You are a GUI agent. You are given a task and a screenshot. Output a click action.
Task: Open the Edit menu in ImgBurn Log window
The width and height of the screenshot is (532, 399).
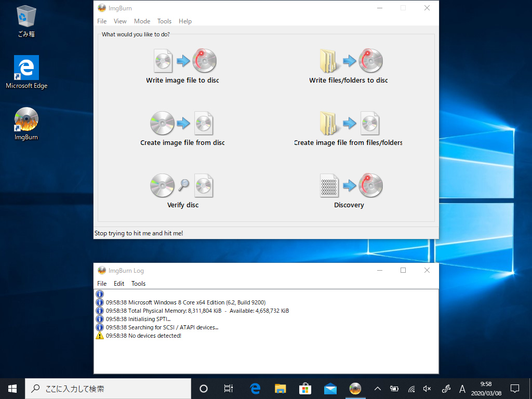[x=119, y=284]
